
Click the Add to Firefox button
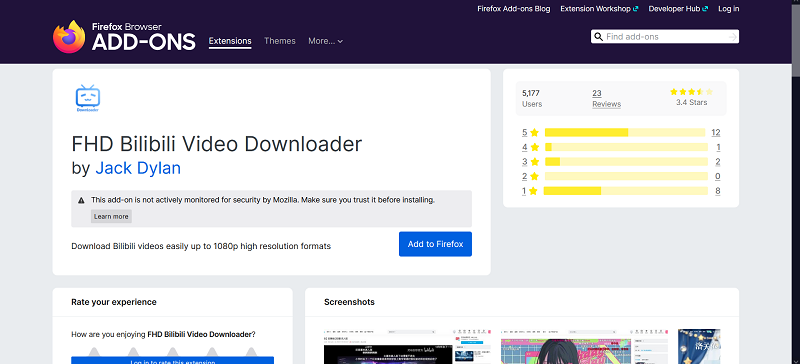[435, 244]
